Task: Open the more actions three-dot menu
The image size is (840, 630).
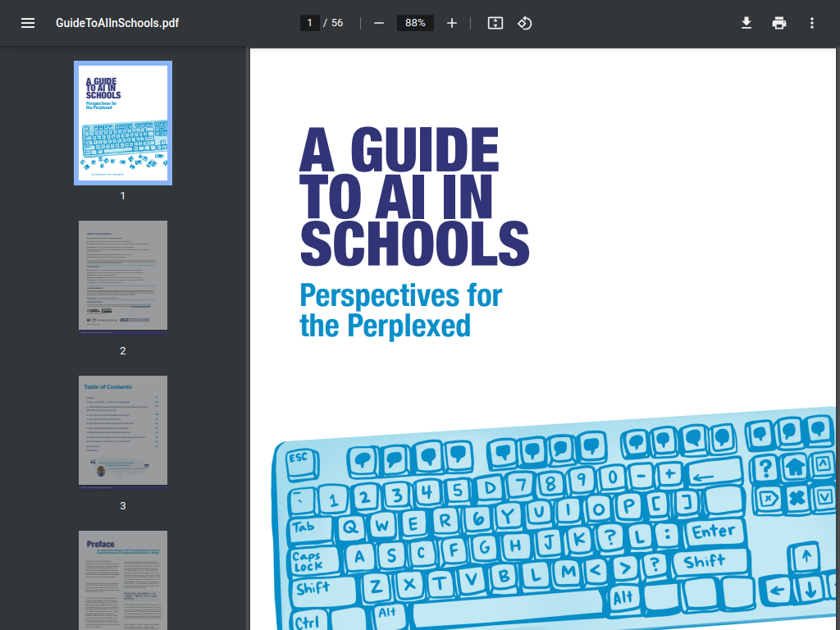Action: 811,22
